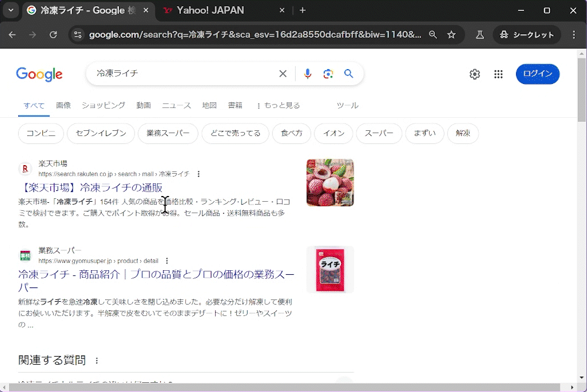View site information icon in address bar
Screen dimensions: 587x392
pos(78,35)
